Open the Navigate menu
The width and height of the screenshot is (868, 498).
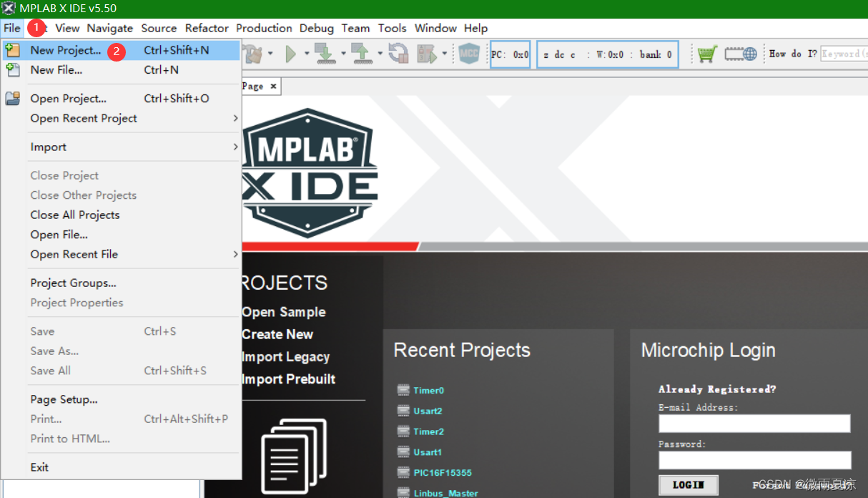tap(110, 28)
